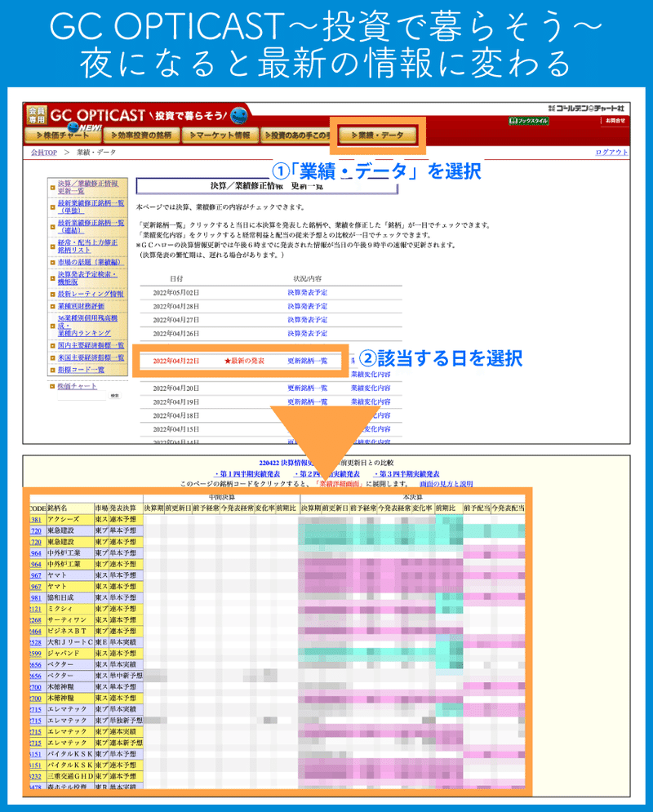
Task: Open 画面の見方と説明 link
Action: 446,484
